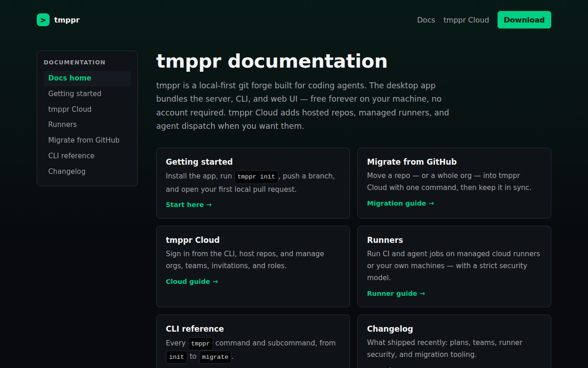Open Migrate from GitHub in the sidebar
Image resolution: width=588 pixels, height=368 pixels.
(87, 140)
